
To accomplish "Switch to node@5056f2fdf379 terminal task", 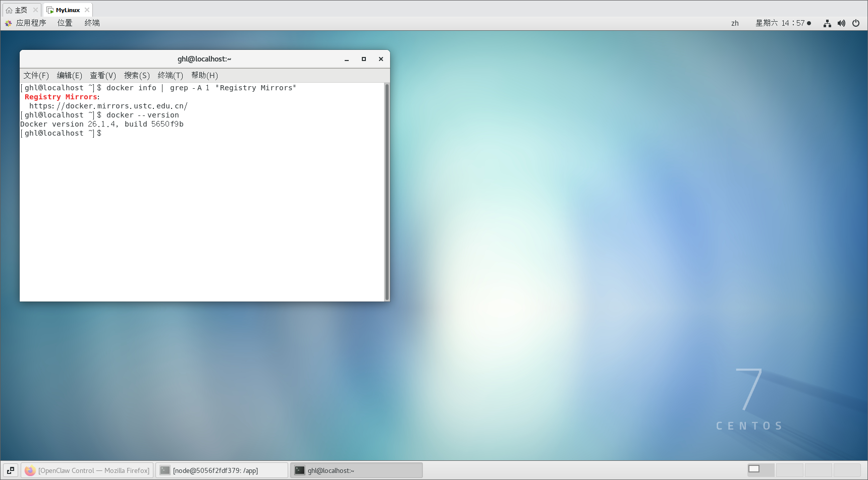I will pyautogui.click(x=222, y=470).
